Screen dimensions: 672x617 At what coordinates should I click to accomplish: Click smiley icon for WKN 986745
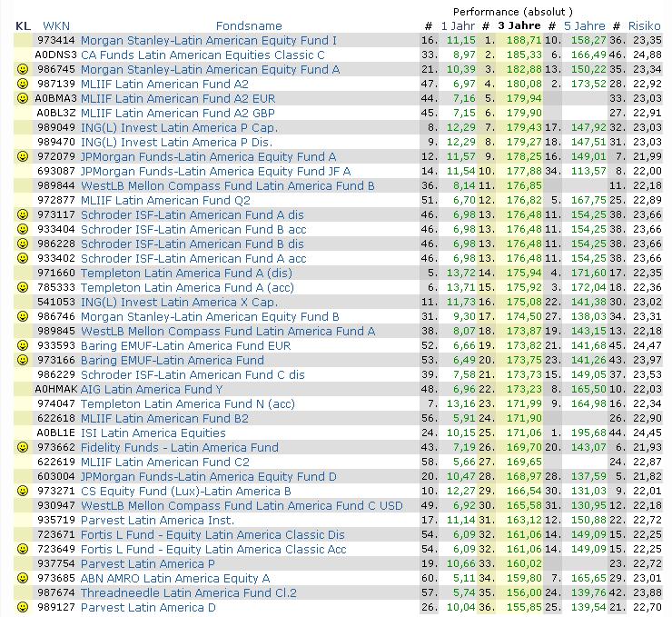coord(23,69)
